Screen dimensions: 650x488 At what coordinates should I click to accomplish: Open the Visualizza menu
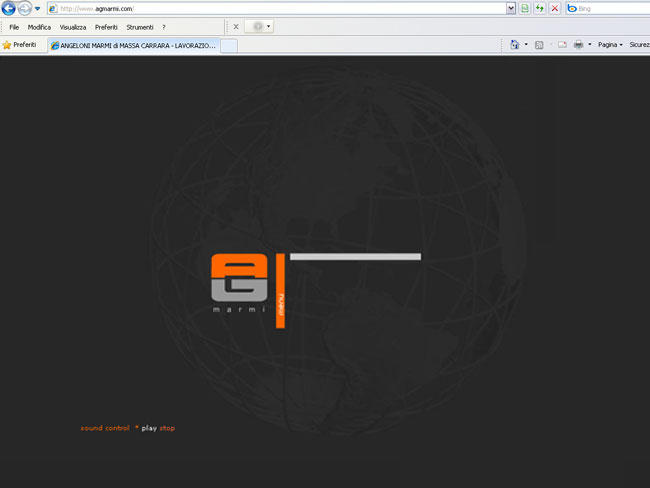click(72, 27)
